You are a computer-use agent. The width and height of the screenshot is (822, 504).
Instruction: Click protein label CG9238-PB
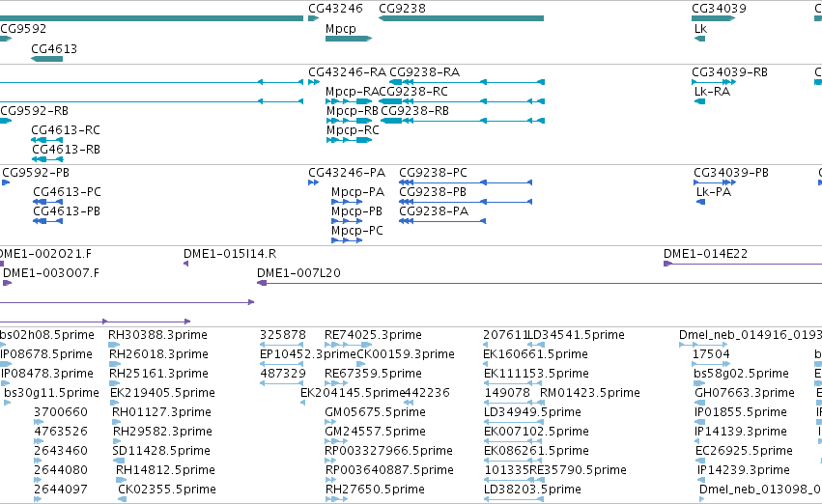tap(433, 192)
